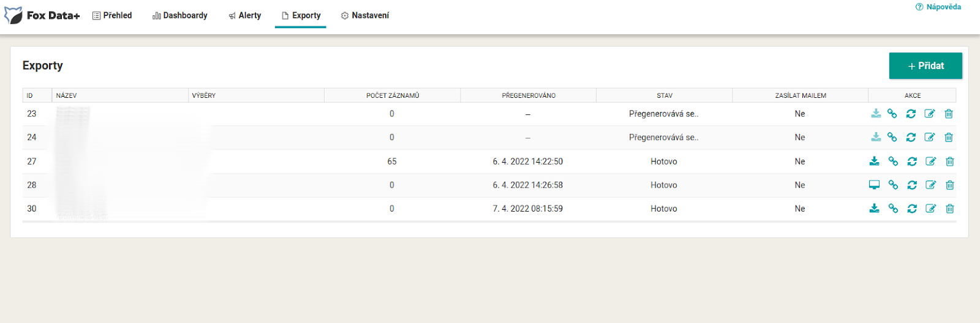Delete export 30
This screenshot has width=980, height=323.
pyautogui.click(x=950, y=209)
